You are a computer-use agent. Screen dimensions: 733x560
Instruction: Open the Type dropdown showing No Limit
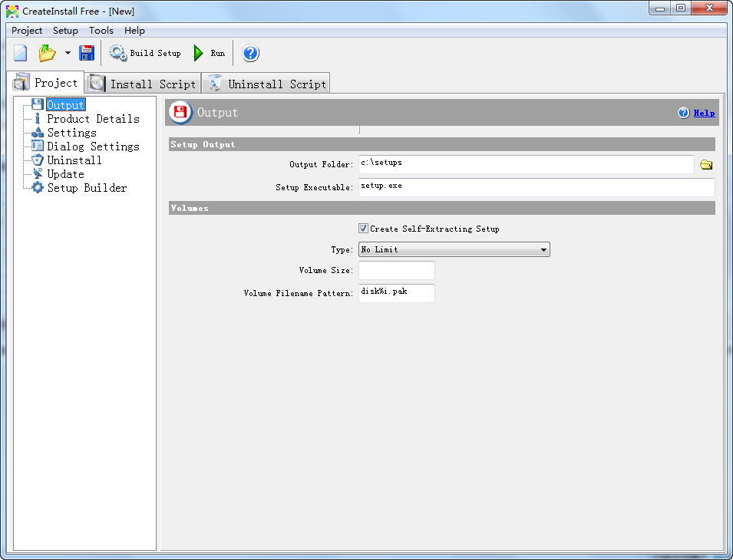tap(454, 249)
